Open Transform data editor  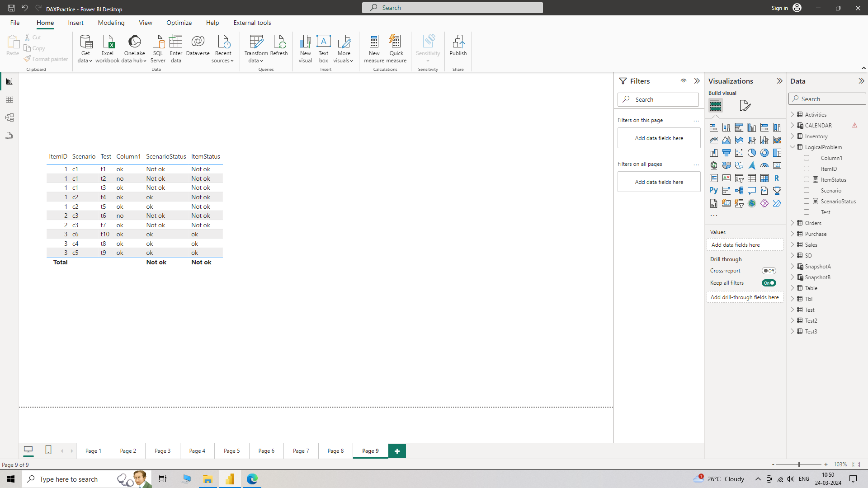[x=256, y=49]
